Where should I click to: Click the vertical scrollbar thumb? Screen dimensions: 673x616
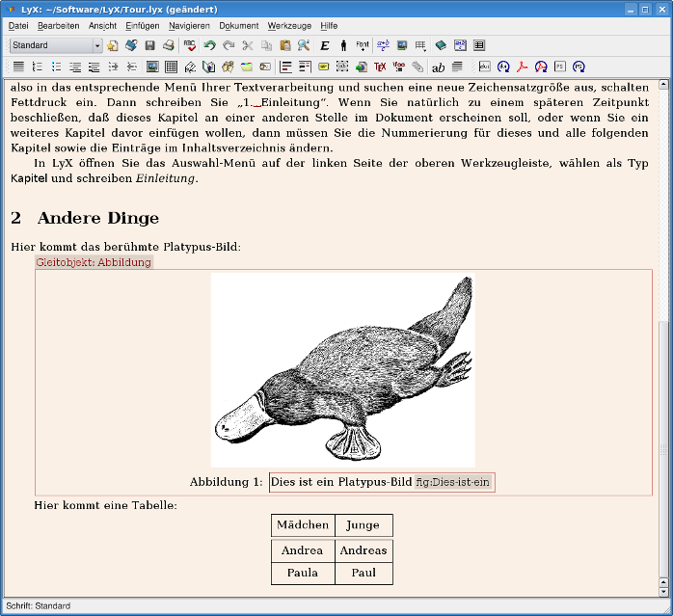663,448
